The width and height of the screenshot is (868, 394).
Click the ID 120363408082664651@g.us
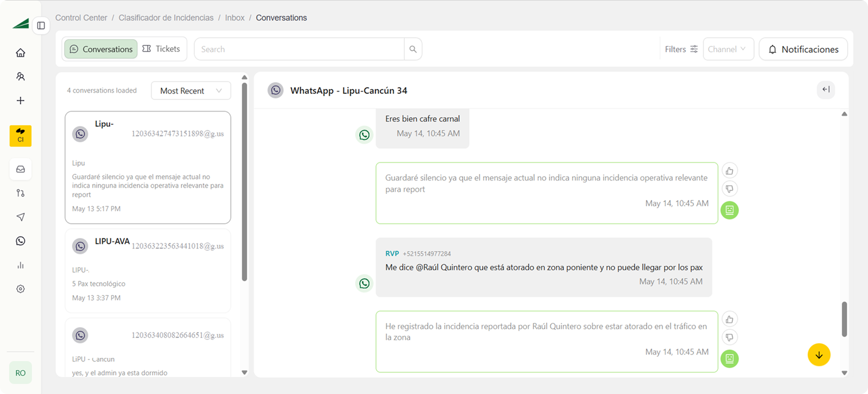click(178, 335)
